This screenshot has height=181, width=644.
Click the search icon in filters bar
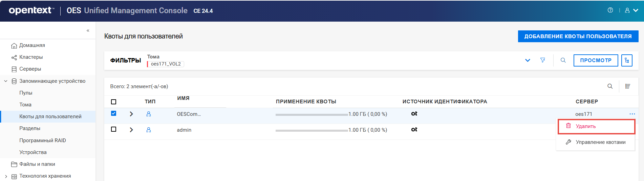coord(563,60)
